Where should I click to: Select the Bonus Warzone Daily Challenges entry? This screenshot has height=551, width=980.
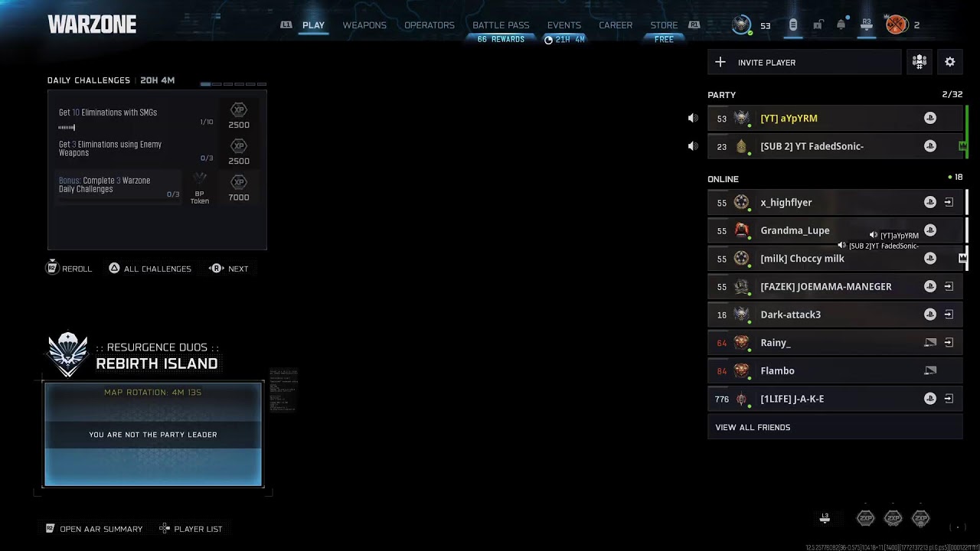pos(119,187)
